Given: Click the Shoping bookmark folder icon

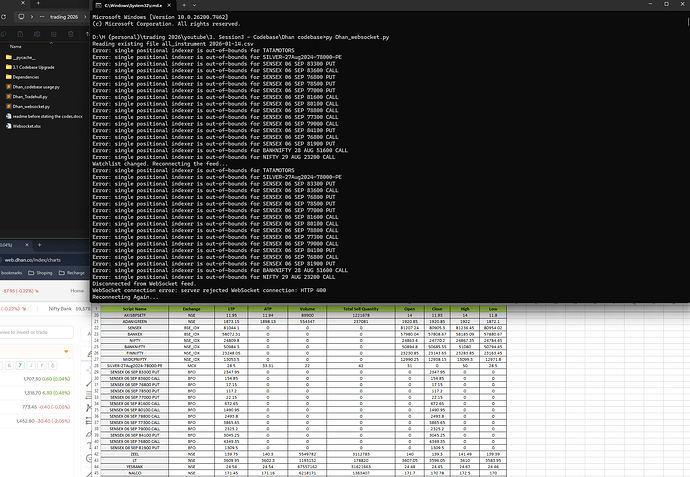Looking at the screenshot, I should [31, 273].
